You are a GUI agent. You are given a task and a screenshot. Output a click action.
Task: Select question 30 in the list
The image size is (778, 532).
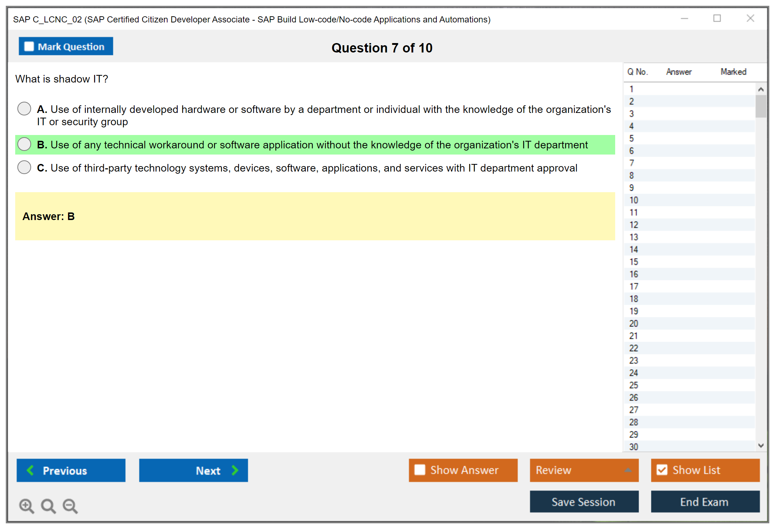pyautogui.click(x=634, y=447)
